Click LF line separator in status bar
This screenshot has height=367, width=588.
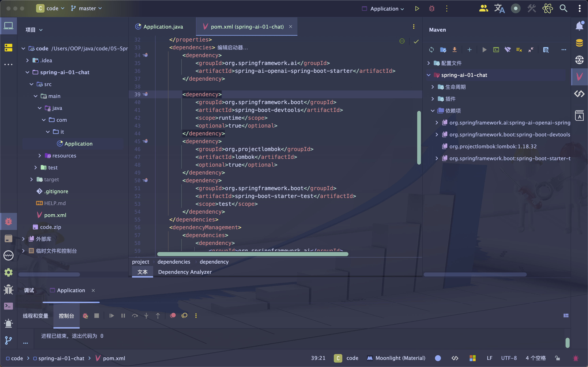click(x=489, y=358)
